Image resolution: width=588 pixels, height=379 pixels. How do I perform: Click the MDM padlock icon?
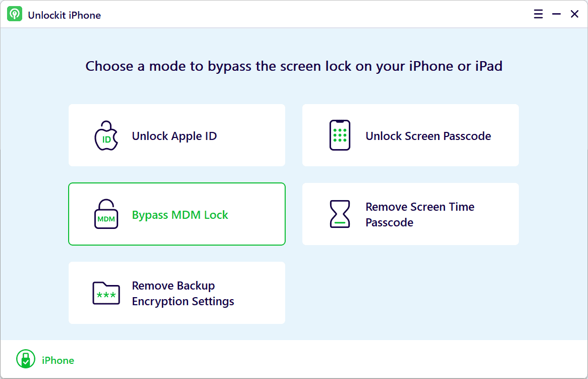[106, 214]
